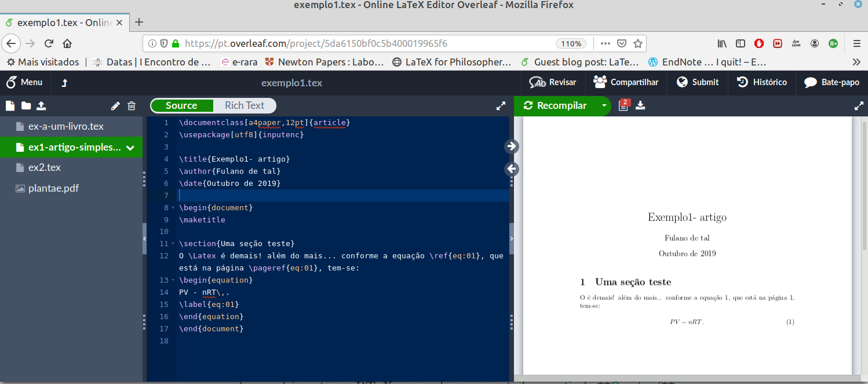Image resolution: width=868 pixels, height=384 pixels.
Task: Open LaTeX for Philosophers bookmark
Action: tap(452, 62)
